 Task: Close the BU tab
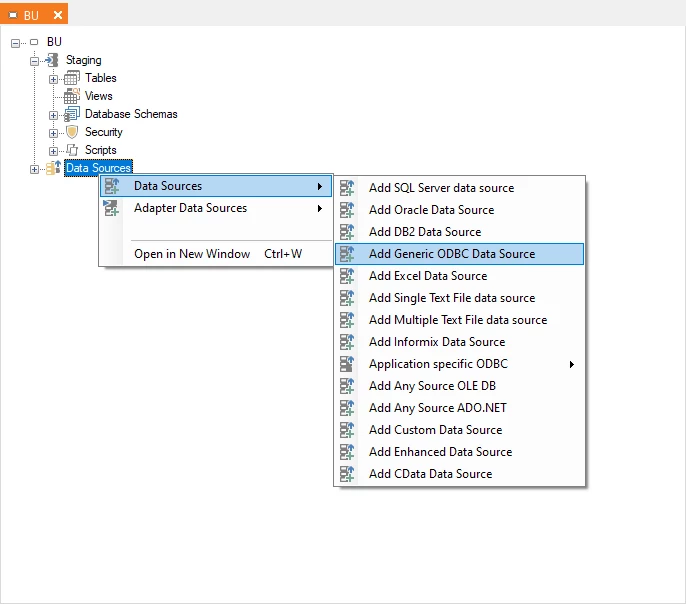tap(58, 15)
